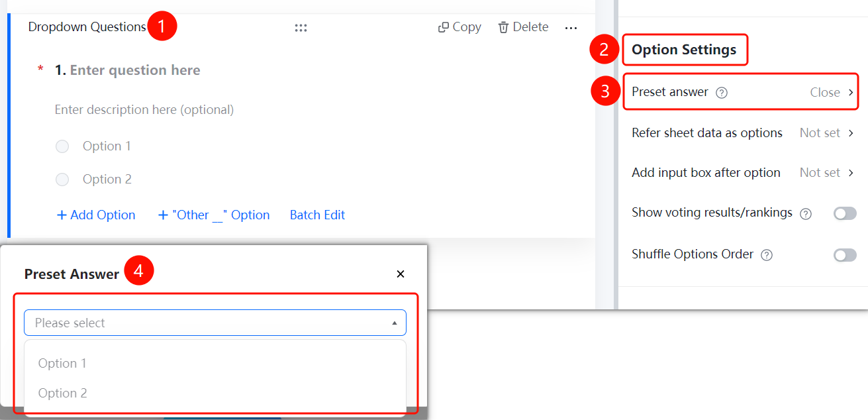Click help icon next to Preset answer
The image size is (868, 420).
point(722,93)
